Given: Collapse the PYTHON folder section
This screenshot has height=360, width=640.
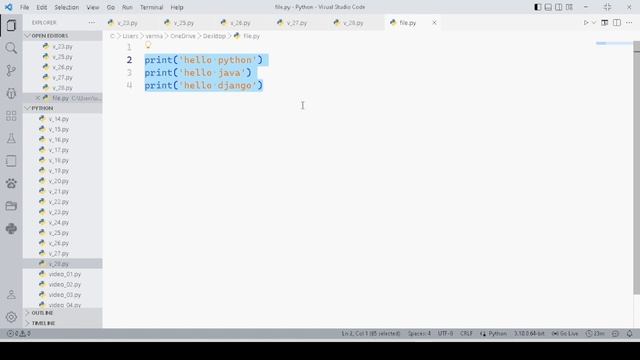Looking at the screenshot, I should click(x=62, y=108).
